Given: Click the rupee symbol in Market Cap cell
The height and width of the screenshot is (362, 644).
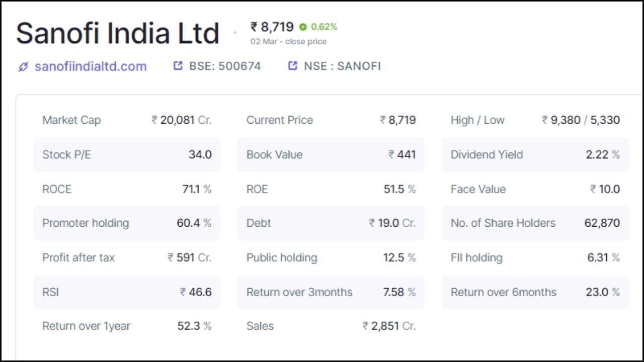Looking at the screenshot, I should pos(153,120).
